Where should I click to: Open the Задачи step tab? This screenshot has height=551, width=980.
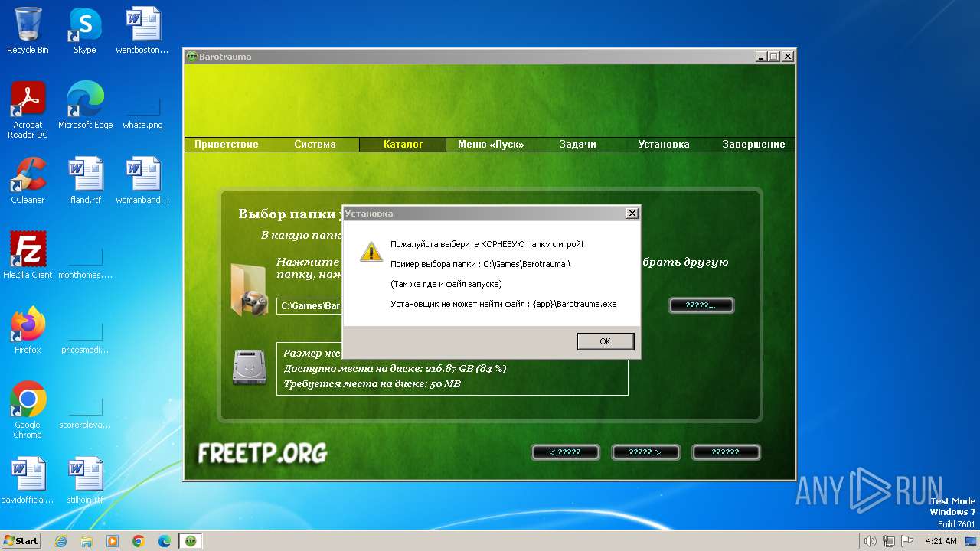[577, 145]
